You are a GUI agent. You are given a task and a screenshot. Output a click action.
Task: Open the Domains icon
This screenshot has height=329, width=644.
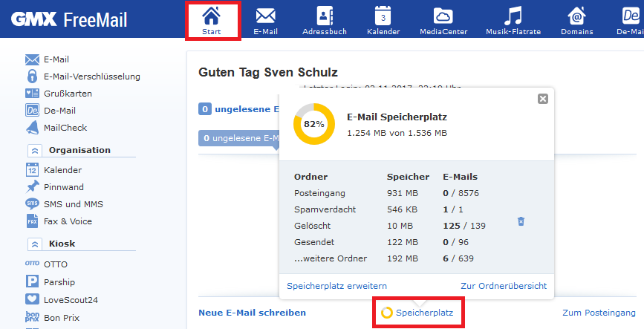tap(576, 16)
